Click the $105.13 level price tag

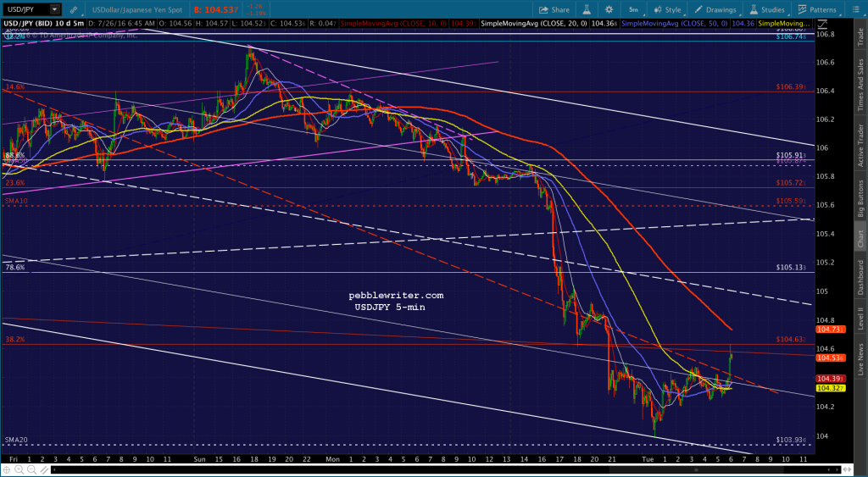791,268
